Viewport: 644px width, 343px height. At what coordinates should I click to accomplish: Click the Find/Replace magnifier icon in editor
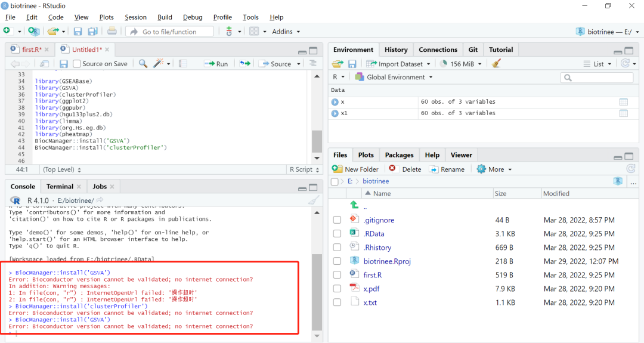coord(143,64)
